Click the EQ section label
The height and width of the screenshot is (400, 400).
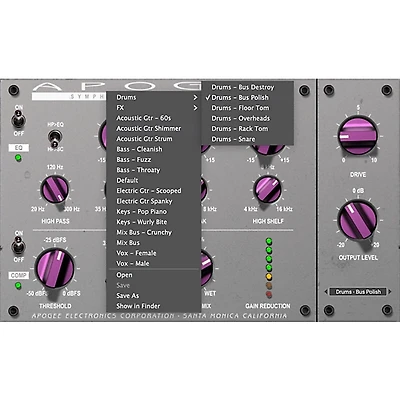coord(19,148)
